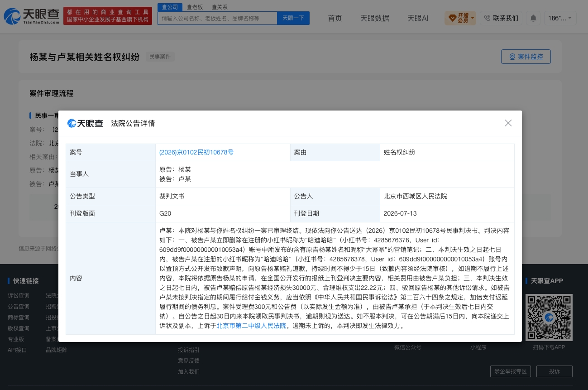Open 北京市第二中级人民法院 link
Screen dimensions: 588x390
251,325
